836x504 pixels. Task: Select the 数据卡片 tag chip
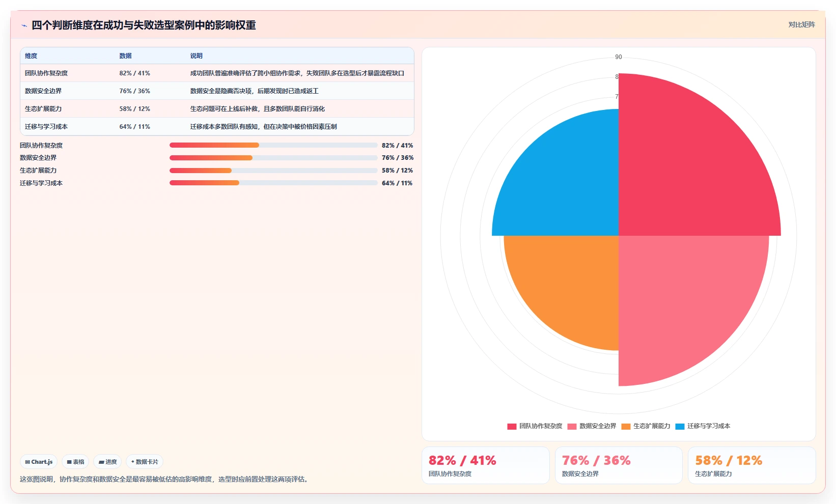click(x=145, y=462)
